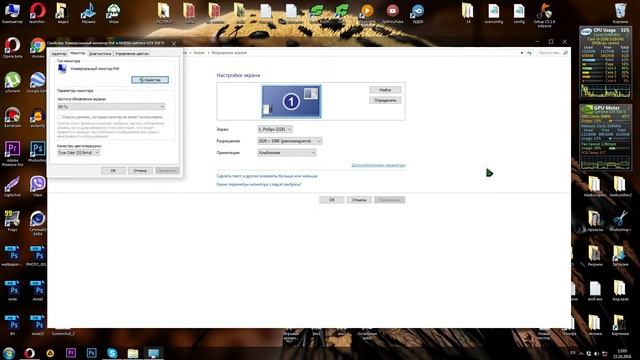
Task: Click the Определить button
Action: pos(385,100)
